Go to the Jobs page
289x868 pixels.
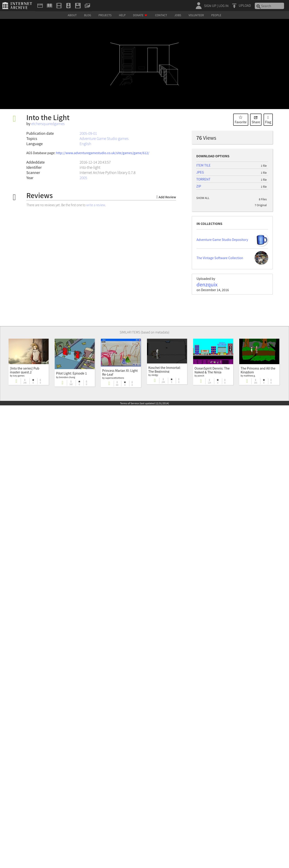coord(178,15)
